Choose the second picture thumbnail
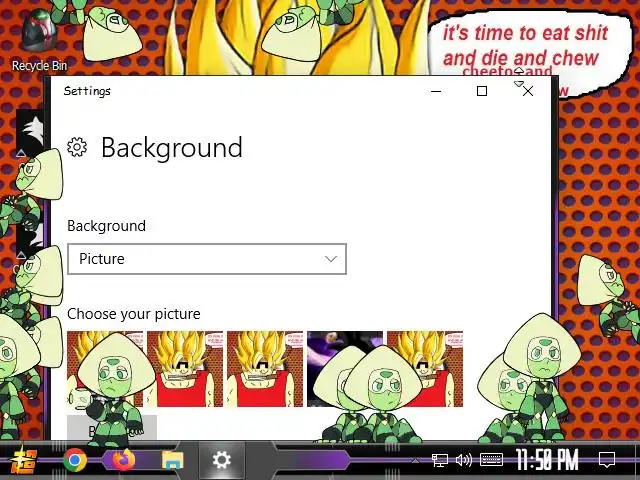Viewport: 640px width, 480px height. tap(185, 369)
